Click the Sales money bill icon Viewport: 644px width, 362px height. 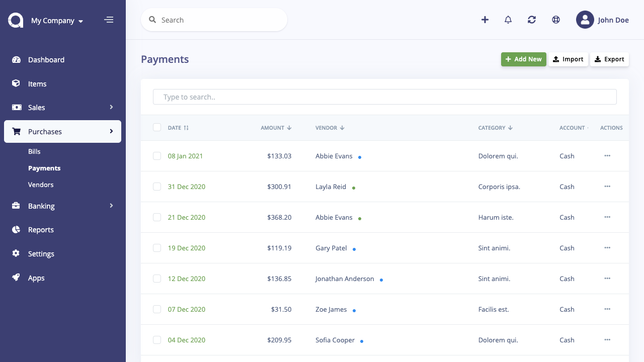16,107
